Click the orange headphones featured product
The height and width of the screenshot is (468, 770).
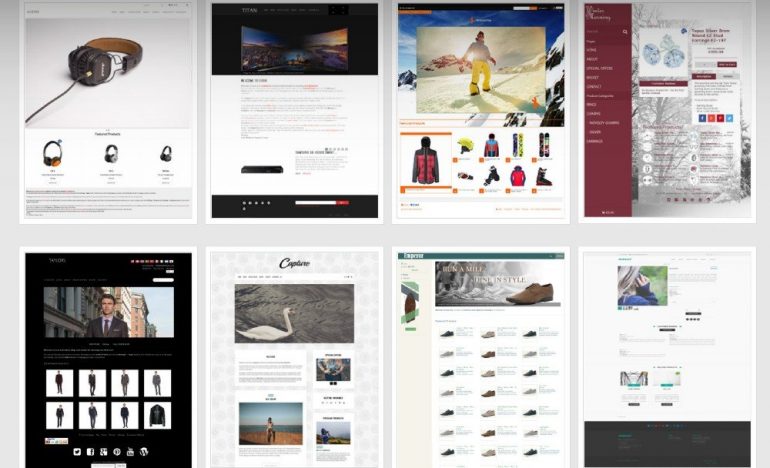[52, 153]
